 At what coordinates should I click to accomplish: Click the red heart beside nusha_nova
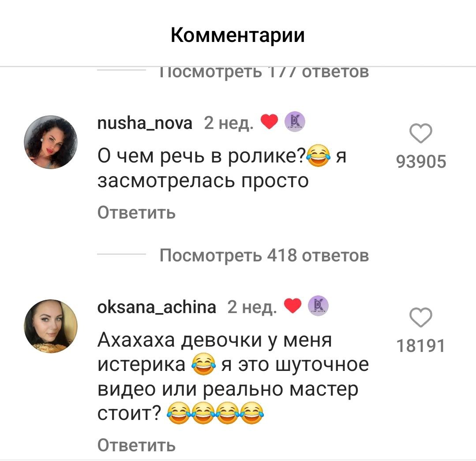(269, 122)
